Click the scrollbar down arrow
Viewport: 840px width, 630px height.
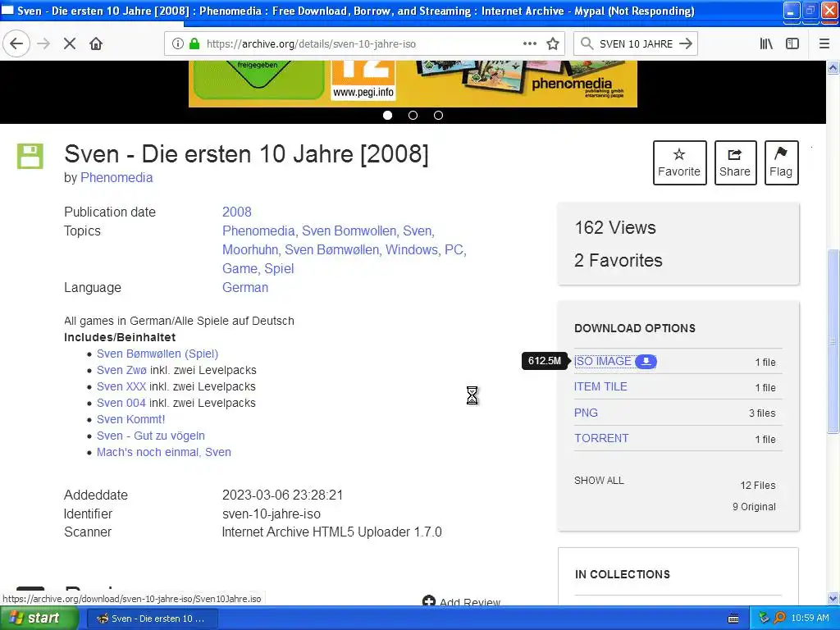click(x=833, y=598)
